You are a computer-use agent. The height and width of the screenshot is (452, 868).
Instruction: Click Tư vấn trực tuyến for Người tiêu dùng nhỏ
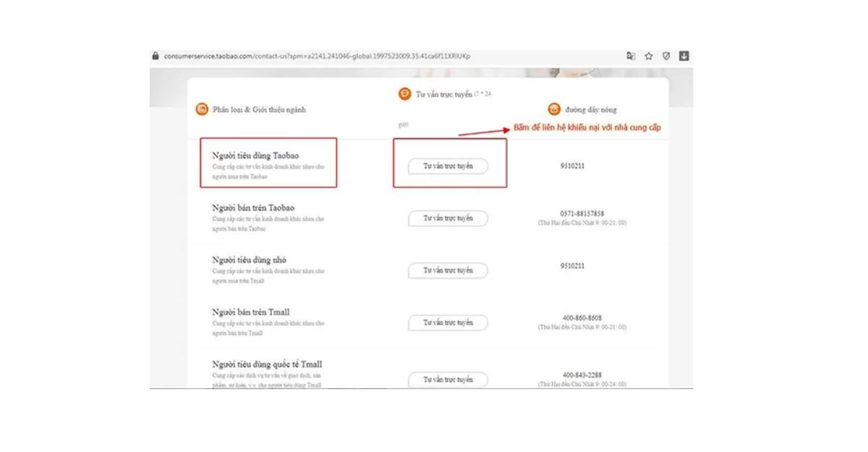point(448,270)
